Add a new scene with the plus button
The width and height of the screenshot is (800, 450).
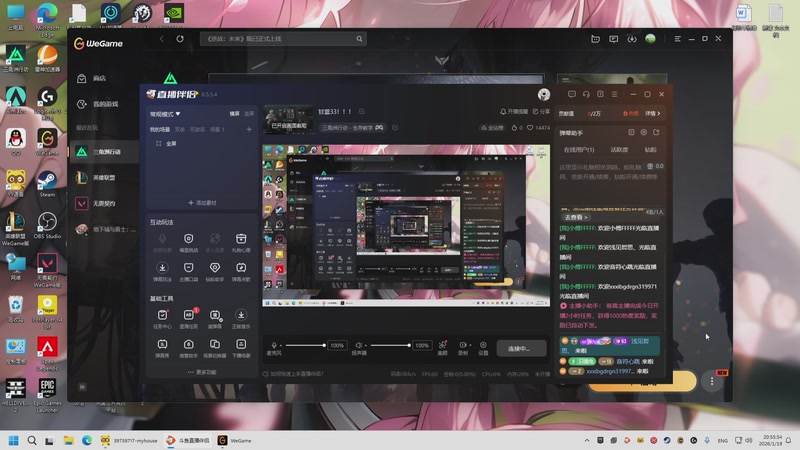click(x=249, y=130)
